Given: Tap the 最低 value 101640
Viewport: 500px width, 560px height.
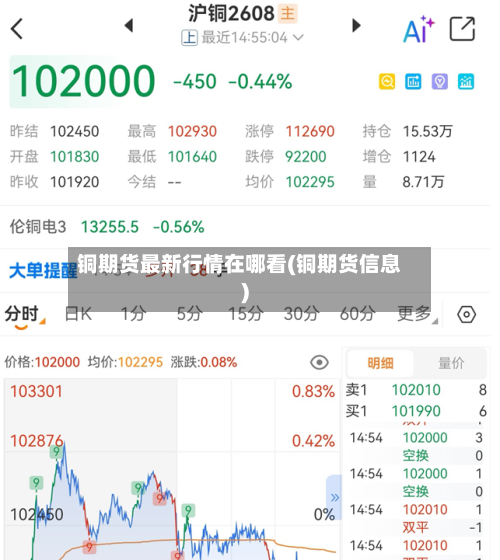Looking at the screenshot, I should click(192, 157).
